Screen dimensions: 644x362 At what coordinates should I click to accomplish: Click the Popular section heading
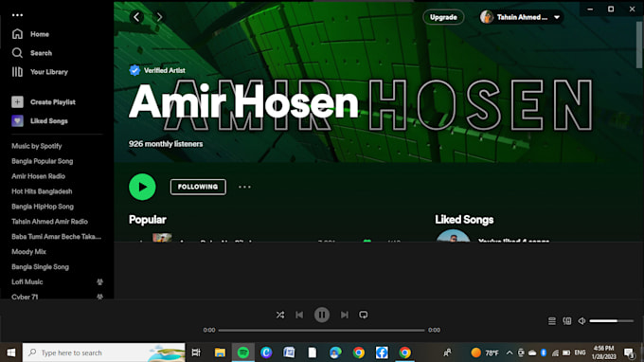coord(148,220)
